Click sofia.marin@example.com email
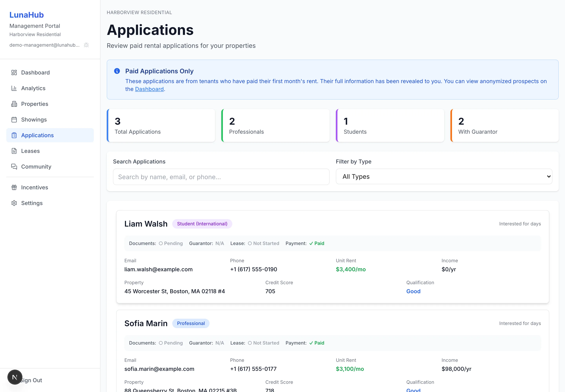The height and width of the screenshot is (392, 565). [159, 369]
